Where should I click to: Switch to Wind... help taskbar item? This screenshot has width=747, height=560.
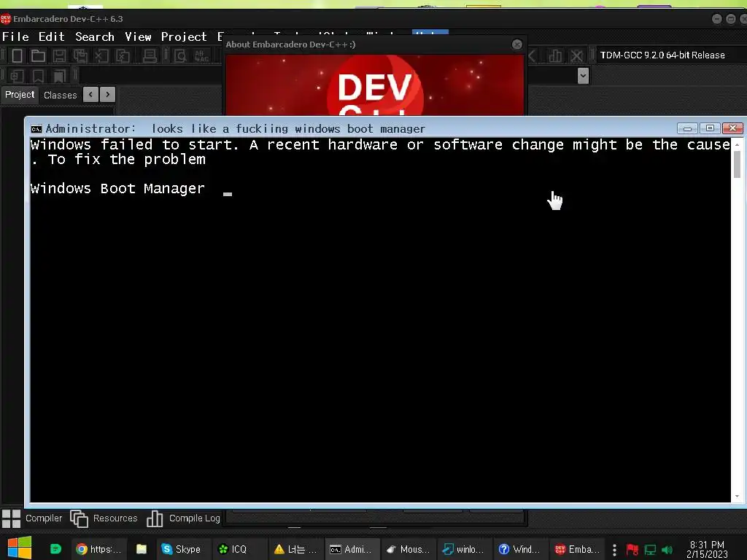520,549
